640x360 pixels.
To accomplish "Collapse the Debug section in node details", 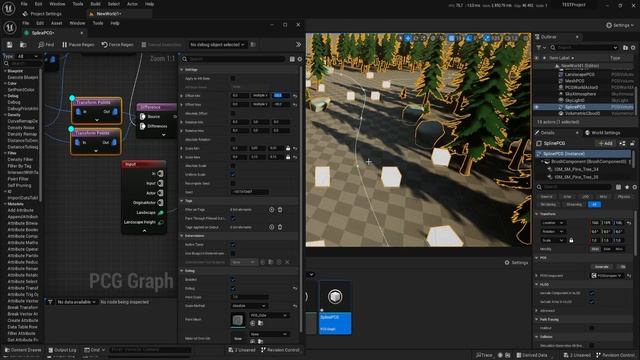I will pyautogui.click(x=182, y=271).
